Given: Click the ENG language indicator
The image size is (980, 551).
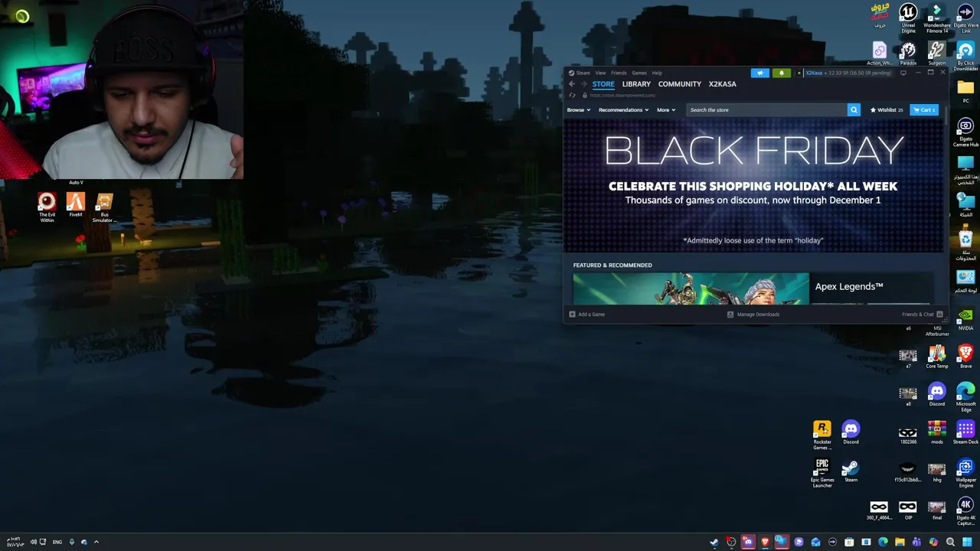Looking at the screenshot, I should [x=57, y=542].
